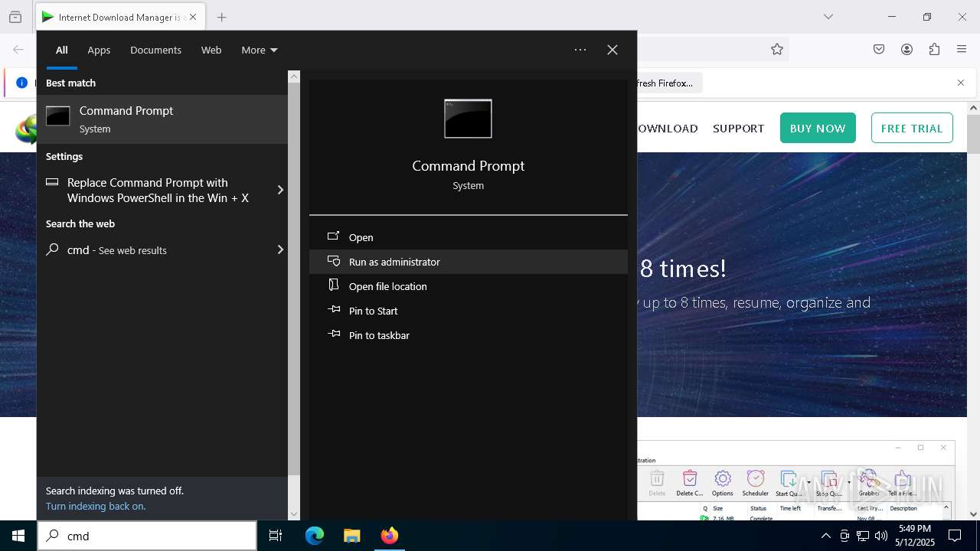
Task: Open new Firefox tab
Action: pos(221,17)
